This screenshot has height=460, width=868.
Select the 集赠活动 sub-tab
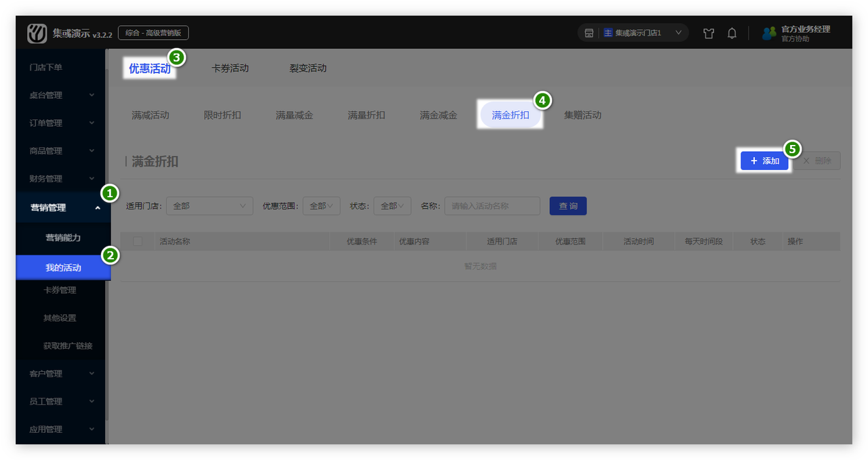[583, 115]
